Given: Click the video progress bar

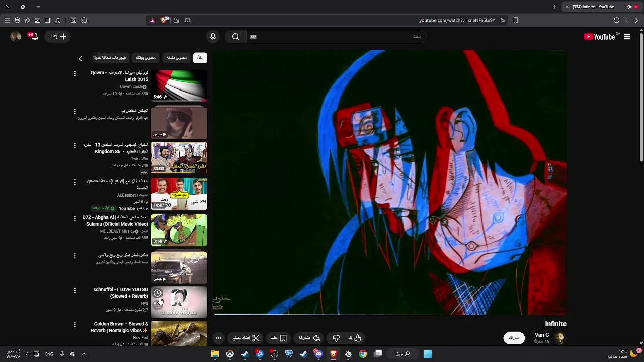Looking at the screenshot, I should [389, 315].
